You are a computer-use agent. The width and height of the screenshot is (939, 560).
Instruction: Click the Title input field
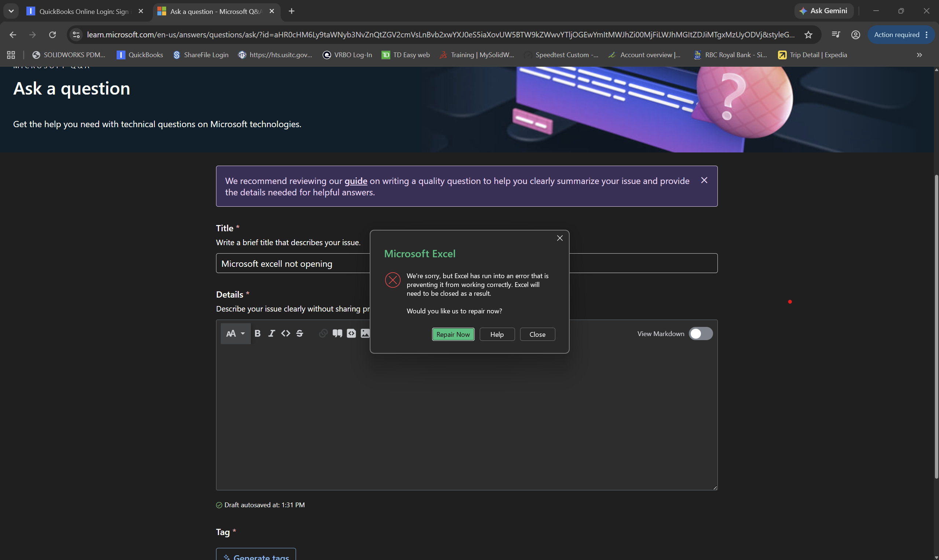pos(467,264)
